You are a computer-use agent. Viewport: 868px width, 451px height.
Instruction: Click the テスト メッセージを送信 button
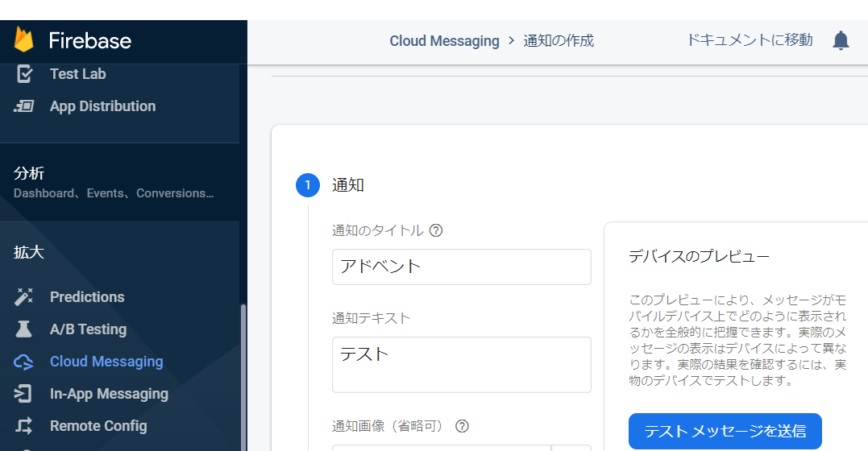click(x=725, y=431)
